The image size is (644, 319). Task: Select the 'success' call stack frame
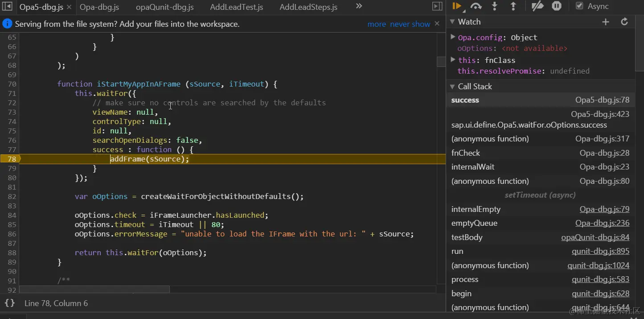point(540,100)
